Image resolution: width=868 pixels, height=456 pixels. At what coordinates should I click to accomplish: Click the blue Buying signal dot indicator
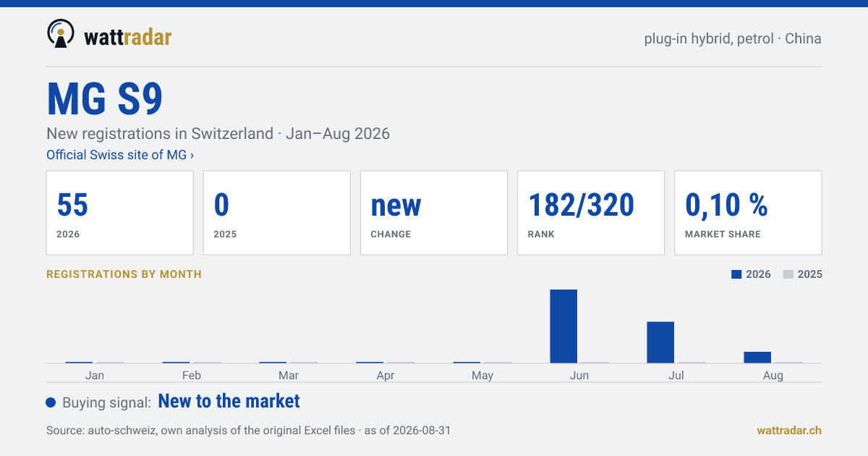(51, 402)
